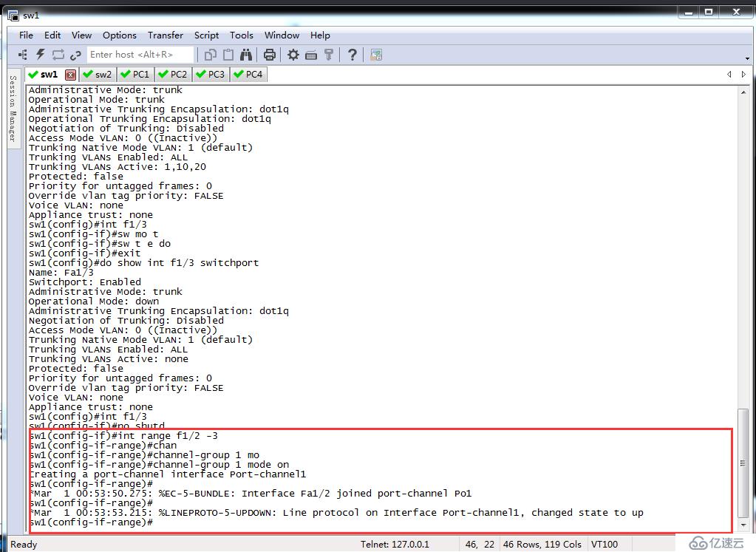The height and width of the screenshot is (552, 756).
Task: Click the 'VT100' status bar entry
Action: point(604,545)
